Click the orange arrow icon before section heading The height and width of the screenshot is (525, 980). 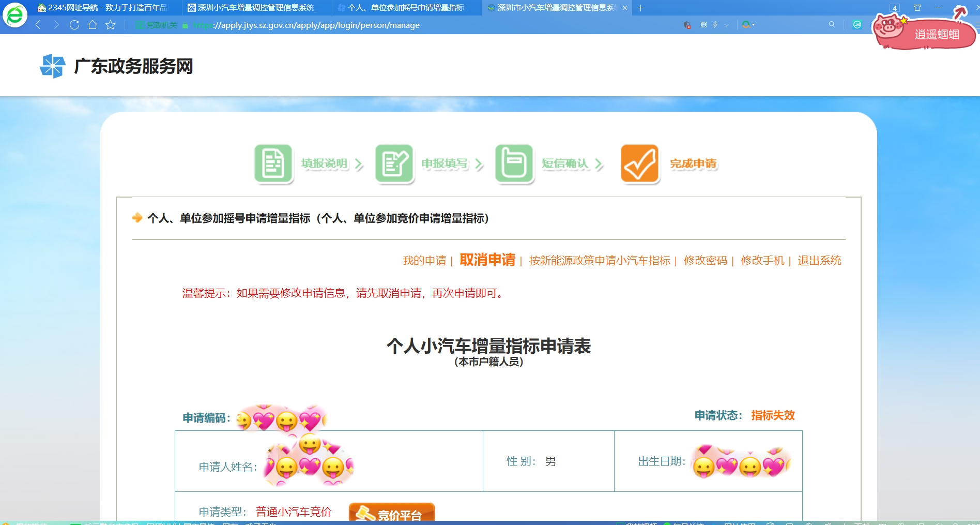(x=137, y=218)
